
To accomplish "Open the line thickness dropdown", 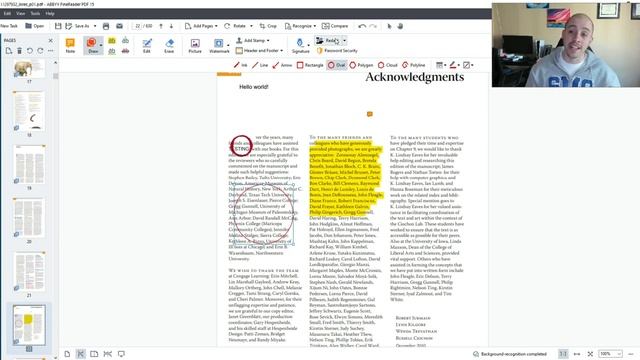I will click(x=441, y=65).
